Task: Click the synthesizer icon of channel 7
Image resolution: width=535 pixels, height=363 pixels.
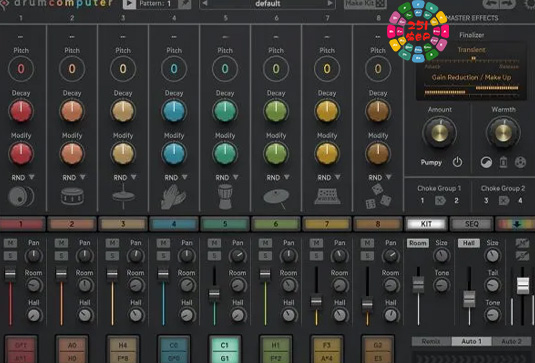Action: click(327, 196)
